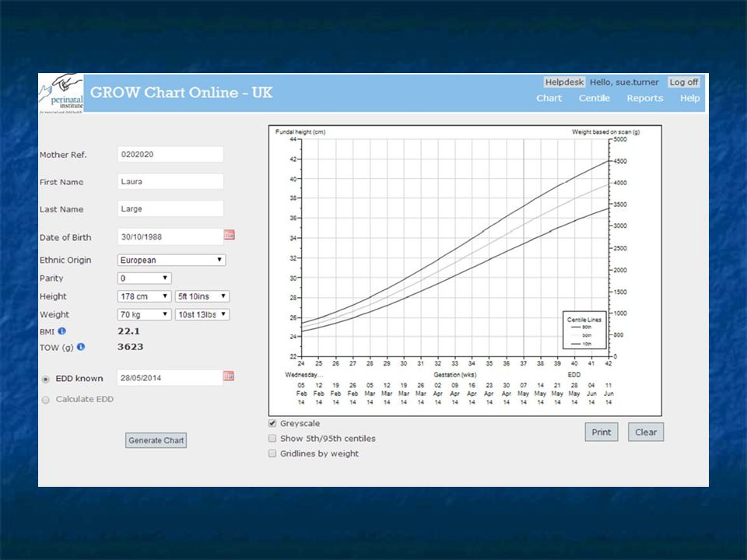Select the EDD known radio button
Image resolution: width=747 pixels, height=560 pixels.
click(46, 379)
